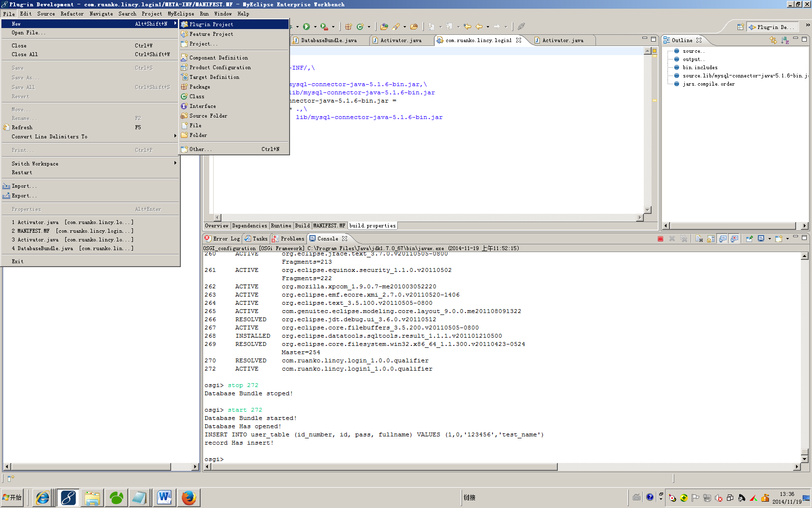Image resolution: width=812 pixels, height=508 pixels.
Task: Choose Export... from the File menu
Action: pos(90,195)
